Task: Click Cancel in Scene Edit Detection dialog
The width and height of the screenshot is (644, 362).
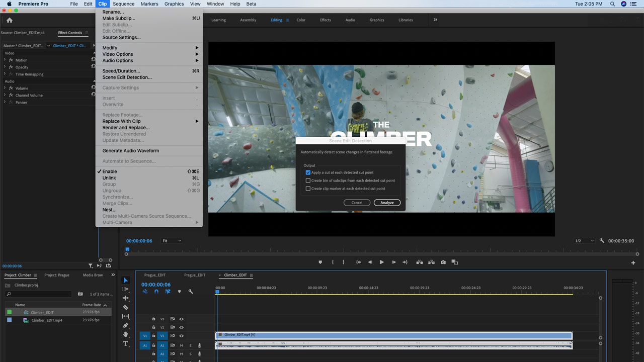Action: tap(357, 203)
